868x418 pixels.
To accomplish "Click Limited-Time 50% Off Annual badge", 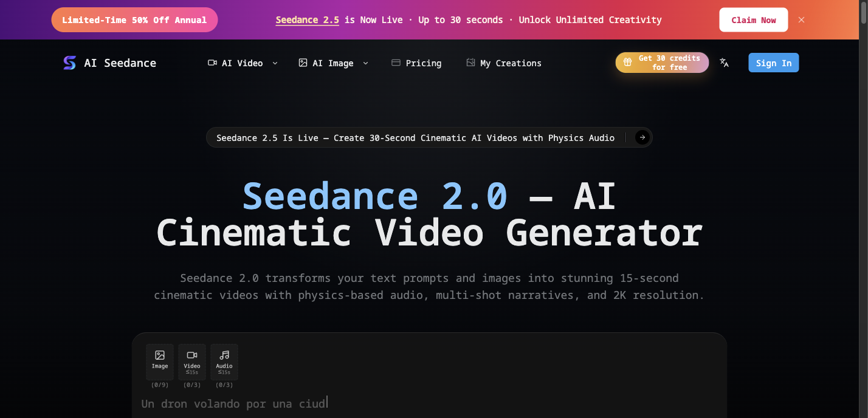I will (134, 20).
